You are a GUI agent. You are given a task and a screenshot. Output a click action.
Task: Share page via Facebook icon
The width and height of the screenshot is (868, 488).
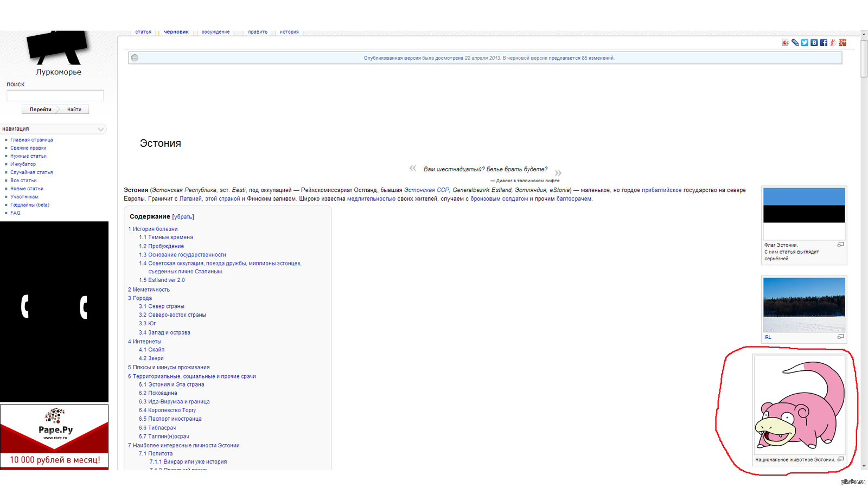824,43
